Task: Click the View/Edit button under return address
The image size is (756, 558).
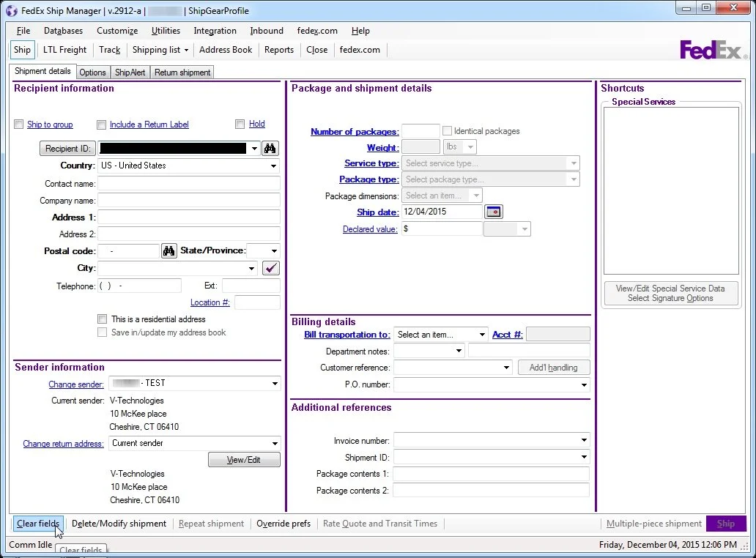Action: (243, 460)
